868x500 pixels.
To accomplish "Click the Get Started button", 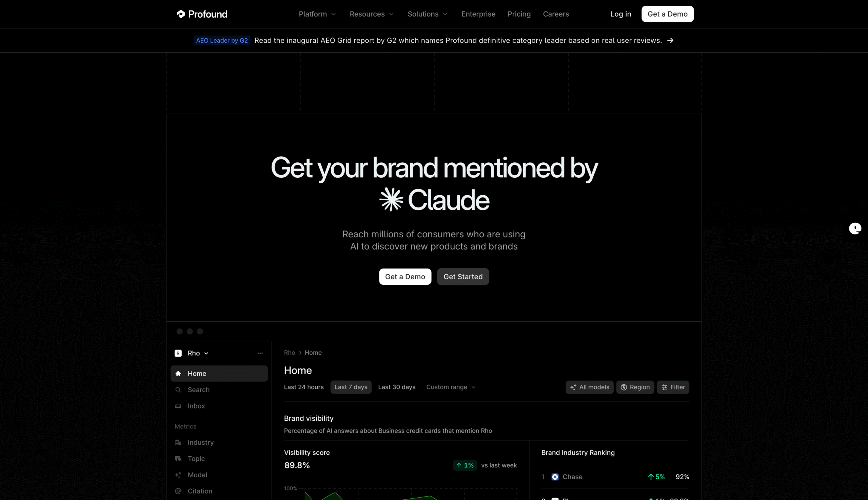I will 463,277.
